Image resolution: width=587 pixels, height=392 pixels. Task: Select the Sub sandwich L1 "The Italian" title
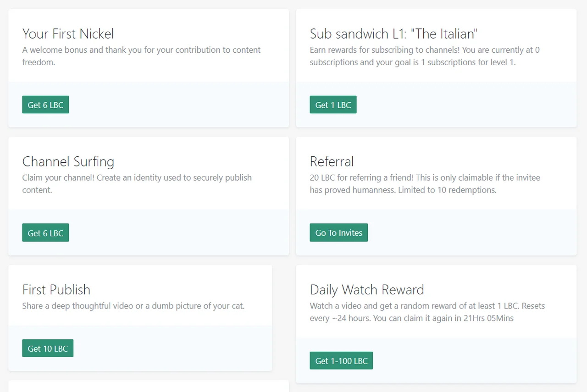[x=393, y=34]
